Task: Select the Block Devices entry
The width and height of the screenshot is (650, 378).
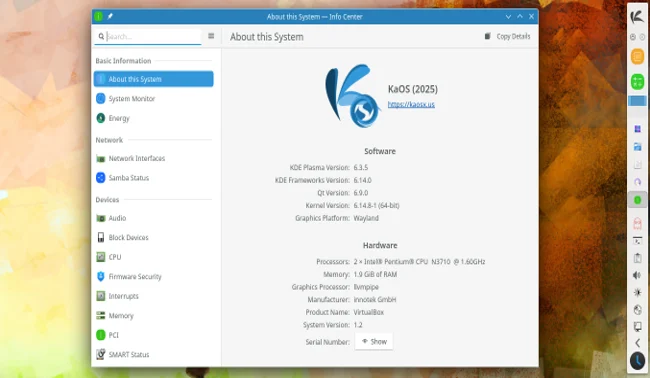Action: point(153,237)
